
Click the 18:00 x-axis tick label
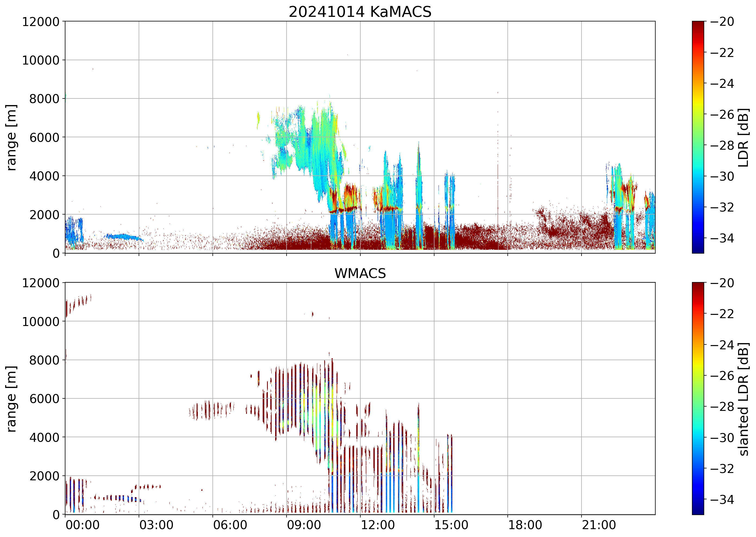525,525
